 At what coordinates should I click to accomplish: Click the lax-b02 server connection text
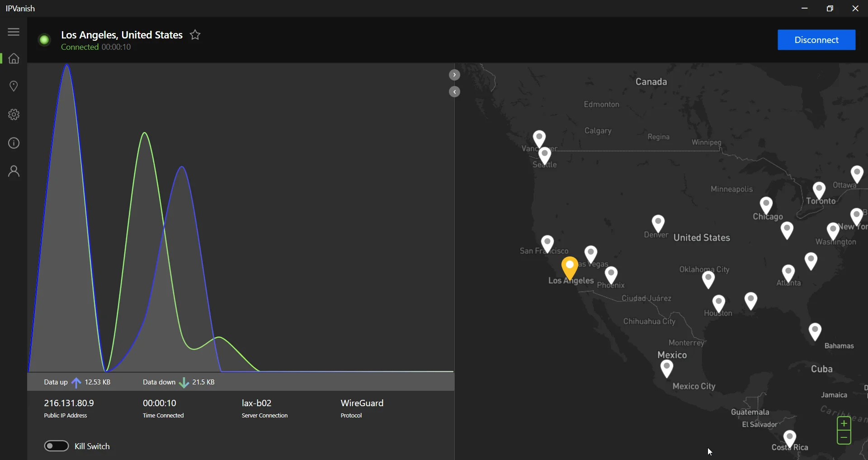pos(257,403)
